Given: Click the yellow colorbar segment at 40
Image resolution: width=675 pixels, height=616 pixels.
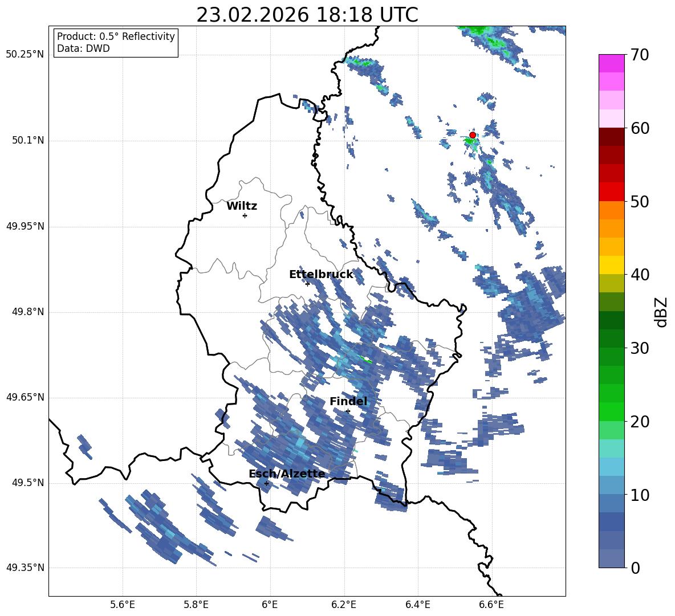Looking at the screenshot, I should pos(611,265).
